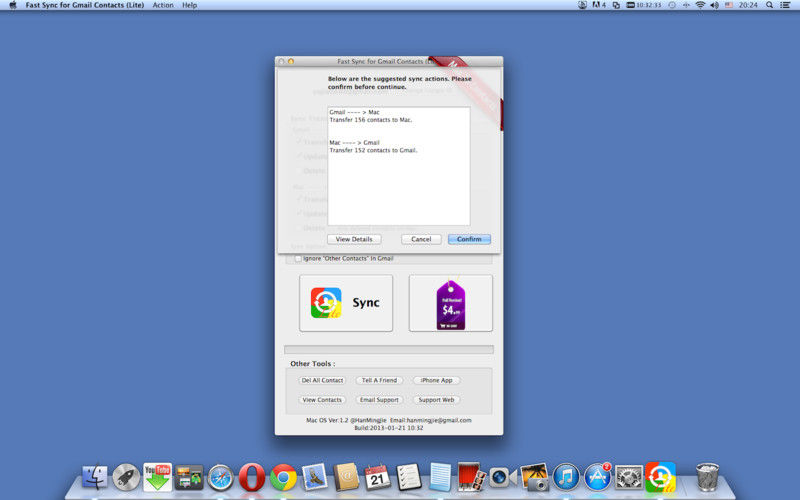The height and width of the screenshot is (500, 800).
Task: Click the Confirm button
Action: click(x=469, y=239)
